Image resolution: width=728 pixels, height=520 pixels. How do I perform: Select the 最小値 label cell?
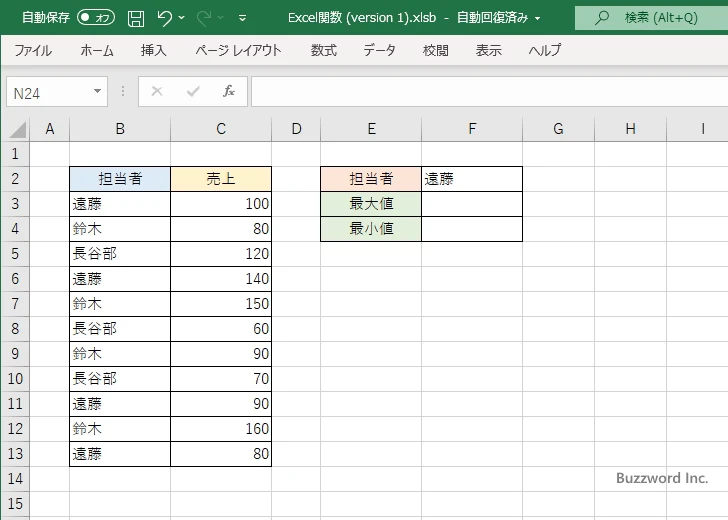371,229
